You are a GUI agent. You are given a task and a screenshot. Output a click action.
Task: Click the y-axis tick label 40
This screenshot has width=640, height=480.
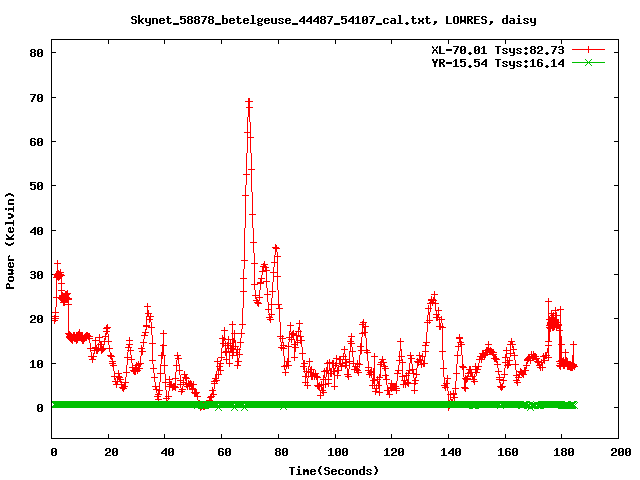click(37, 231)
